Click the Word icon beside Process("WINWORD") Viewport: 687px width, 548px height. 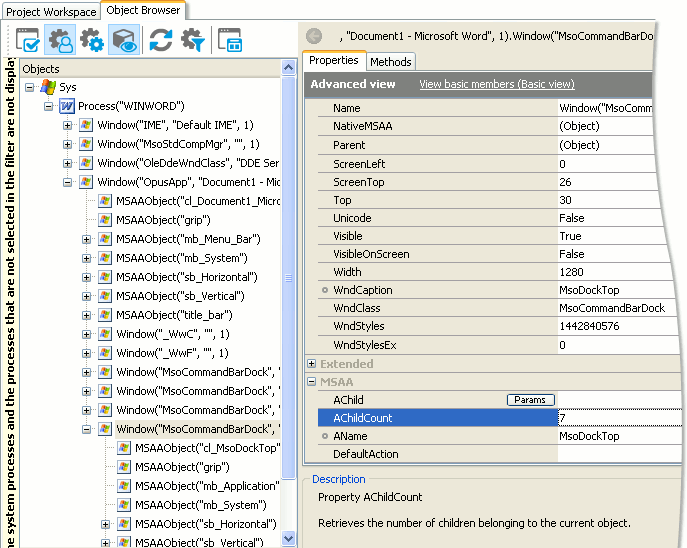67,106
